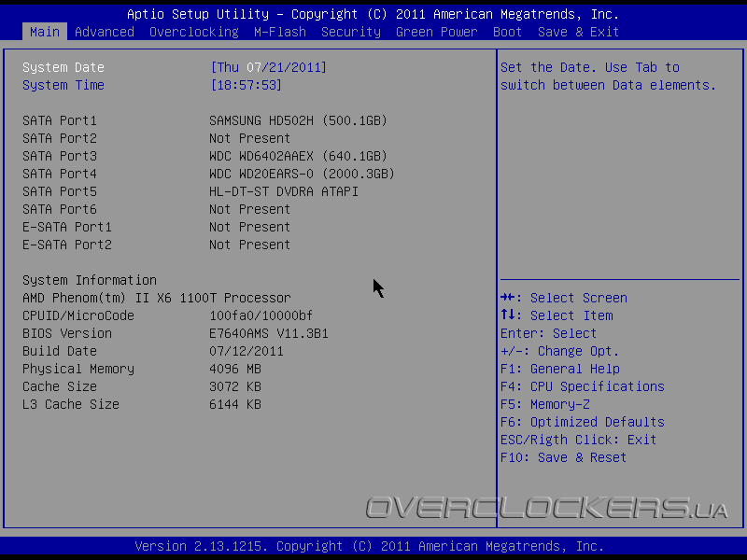
Task: Click WDC WD6402AAEX (640.1GB) entry
Action: [x=298, y=156]
